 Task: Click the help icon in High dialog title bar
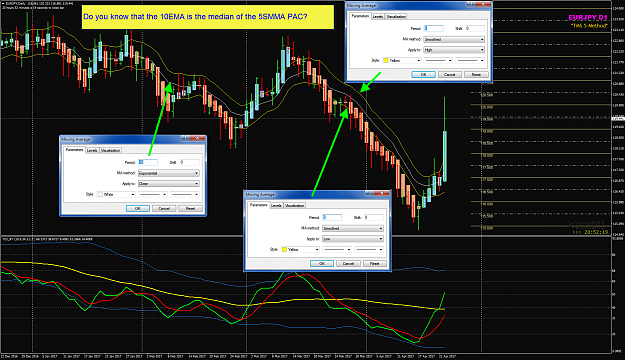[x=471, y=4]
